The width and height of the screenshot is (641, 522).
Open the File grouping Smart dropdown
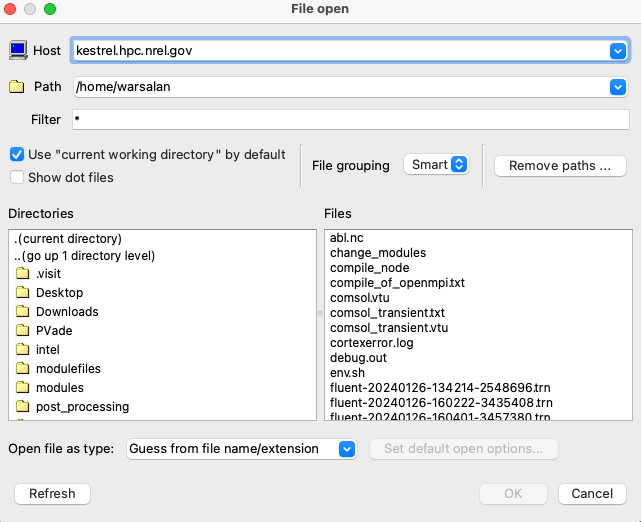pos(436,165)
